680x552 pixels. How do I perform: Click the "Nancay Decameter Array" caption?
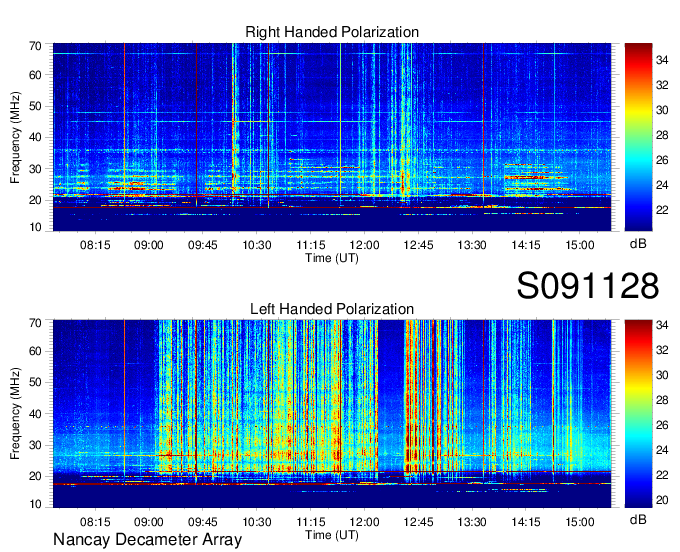coord(147,540)
